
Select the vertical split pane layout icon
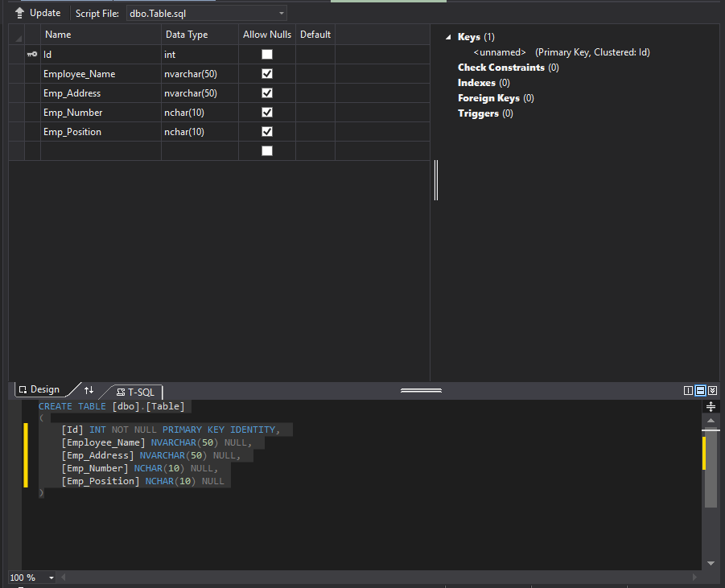click(688, 390)
